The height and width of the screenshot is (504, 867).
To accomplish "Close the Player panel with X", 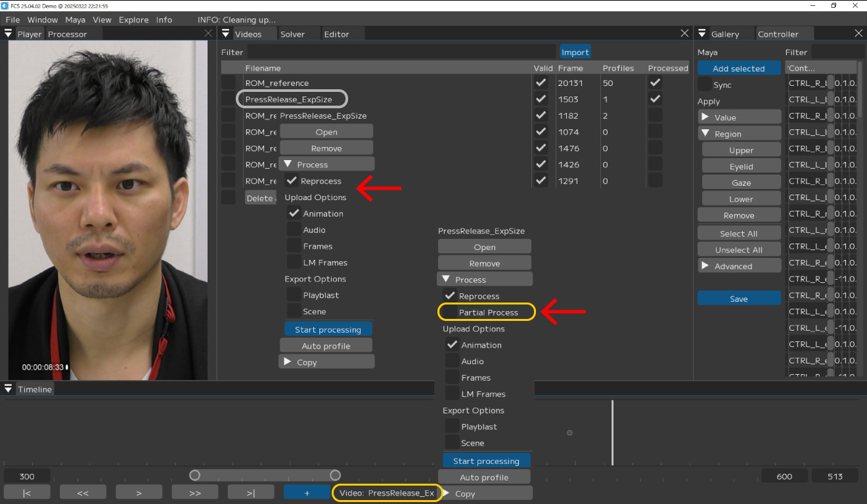I will click(208, 33).
